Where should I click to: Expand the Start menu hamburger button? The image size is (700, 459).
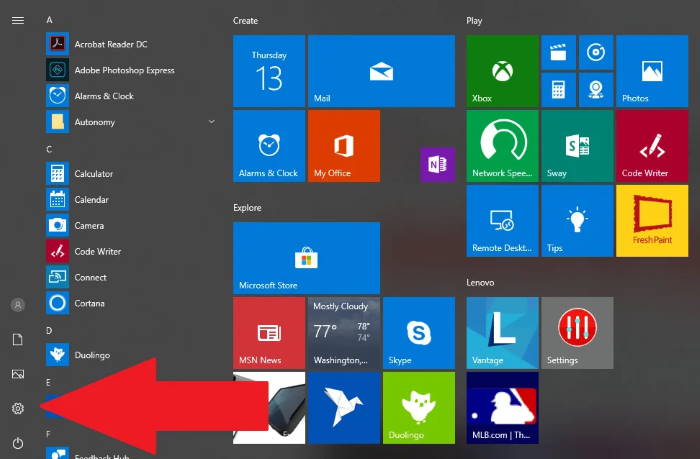click(18, 21)
